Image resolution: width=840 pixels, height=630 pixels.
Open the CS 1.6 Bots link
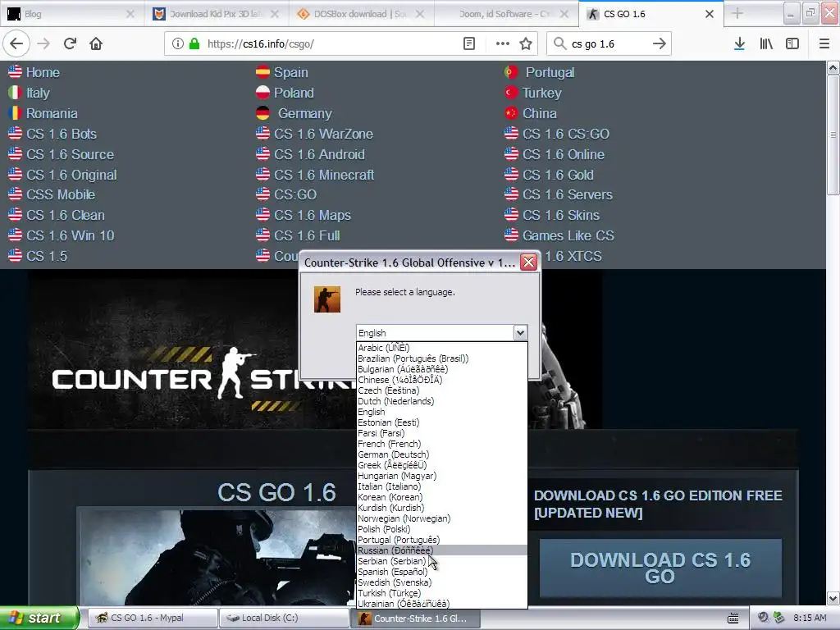pos(62,134)
